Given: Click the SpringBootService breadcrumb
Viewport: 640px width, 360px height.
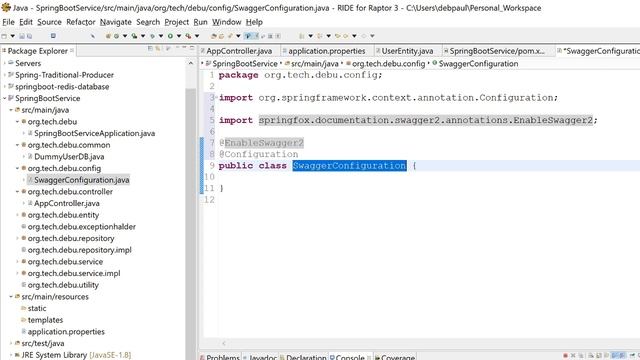Looking at the screenshot, I should pyautogui.click(x=244, y=64).
